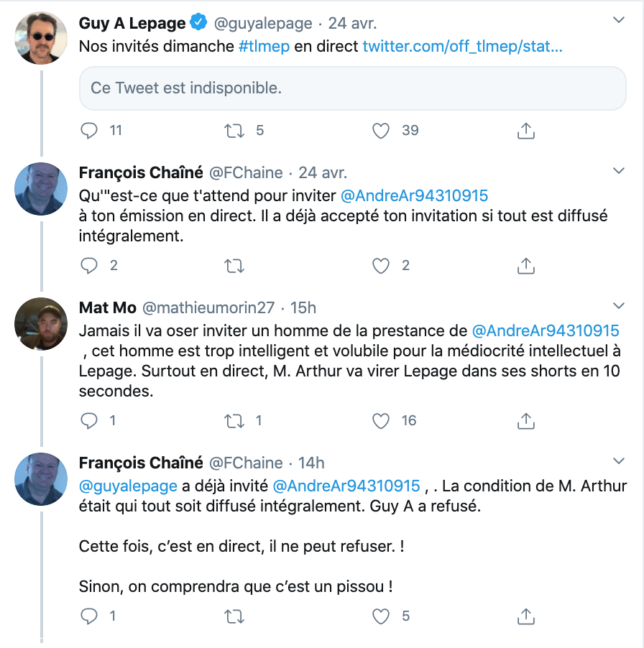Like François Chaîné's first reply
Screen dimensions: 644x648
click(x=380, y=265)
